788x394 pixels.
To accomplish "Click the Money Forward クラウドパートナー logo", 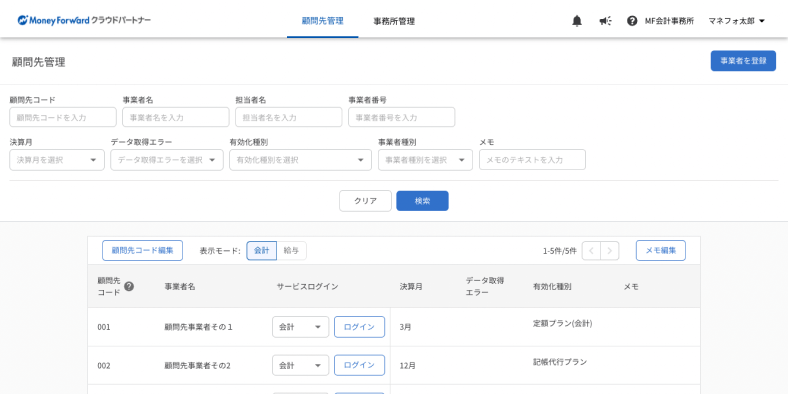I will point(84,21).
